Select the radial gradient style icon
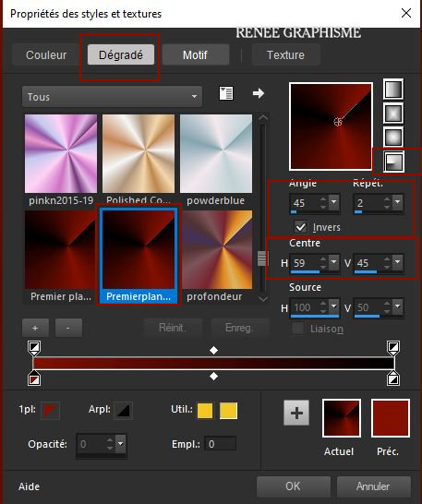Image resolution: width=422 pixels, height=504 pixels. point(394,162)
